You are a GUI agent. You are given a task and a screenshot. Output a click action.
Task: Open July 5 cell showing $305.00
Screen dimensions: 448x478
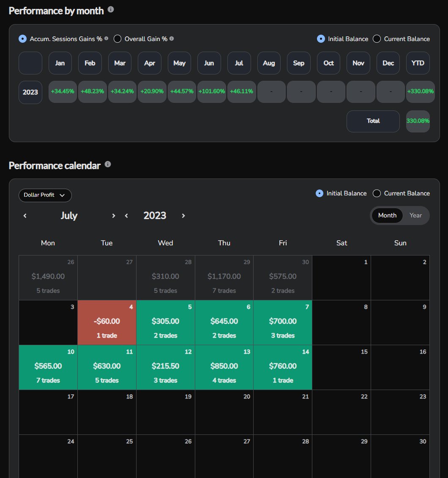166,322
